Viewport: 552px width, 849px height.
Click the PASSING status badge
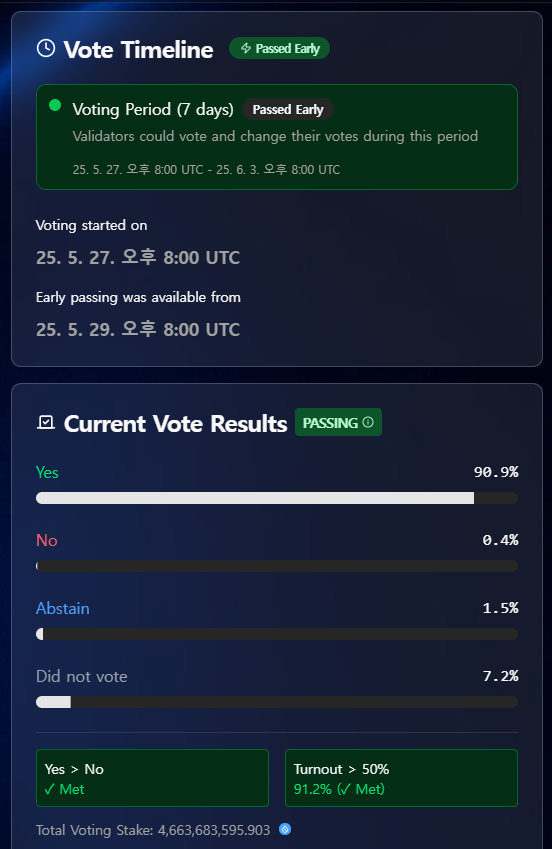click(x=338, y=422)
